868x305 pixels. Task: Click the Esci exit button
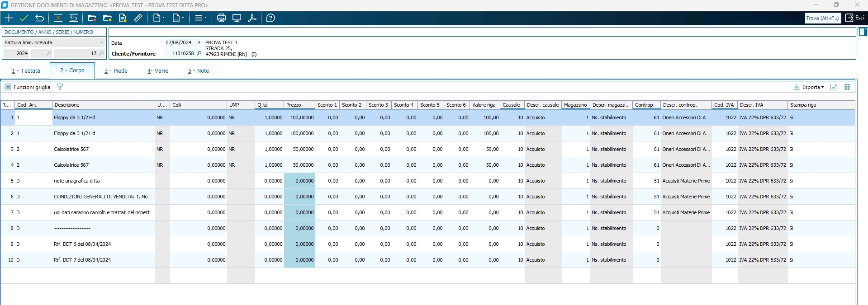click(855, 18)
